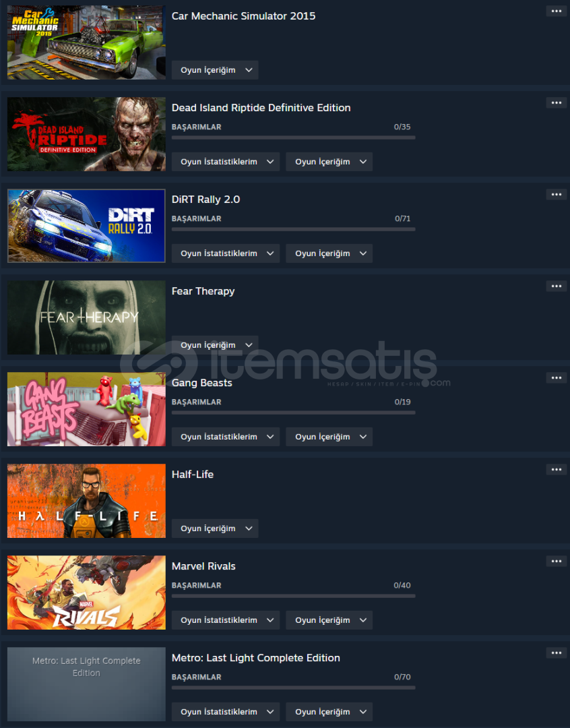
Task: Open the three-dot menu beside Half-Life
Action: pos(556,469)
